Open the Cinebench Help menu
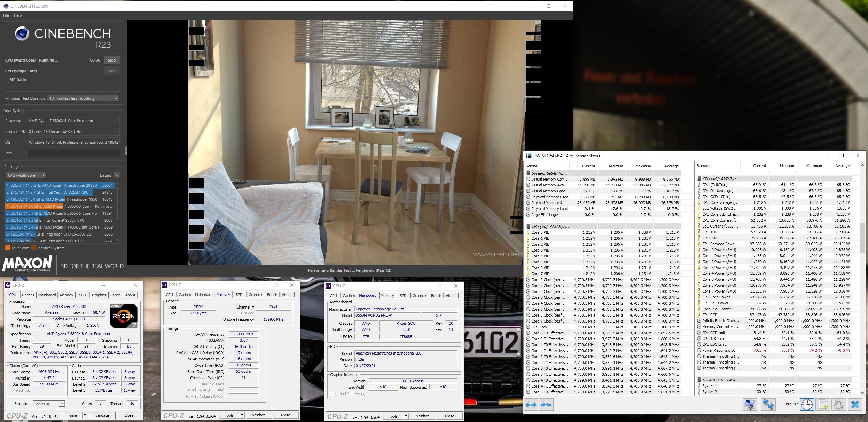The image size is (868, 422). [x=18, y=15]
